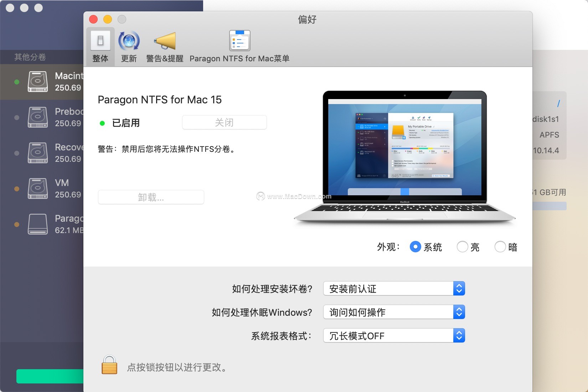Screen dimensions: 588x392
Task: Click the green status dot by 已启用
Action: (102, 123)
